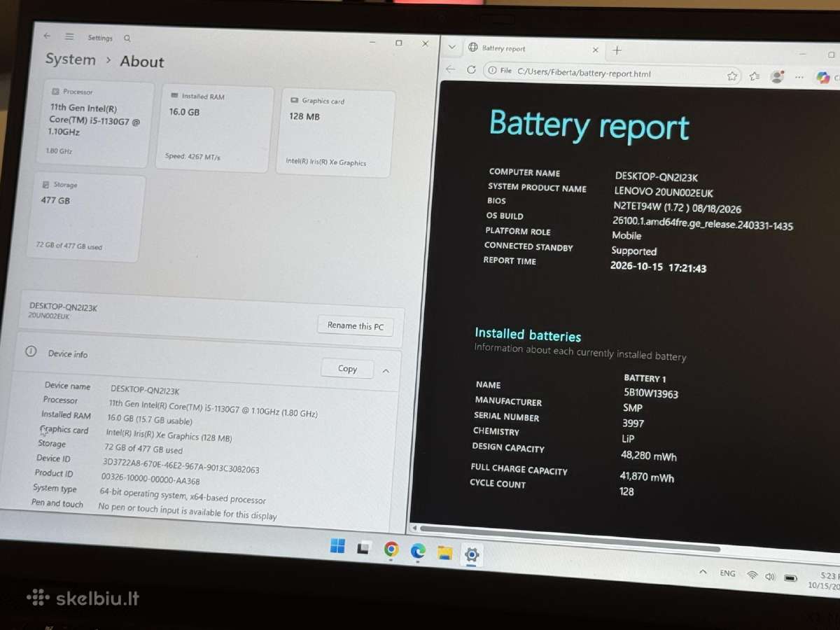The height and width of the screenshot is (630, 840).
Task: Click Product ID 00326-10000-00000-AA368
Action: (x=150, y=479)
